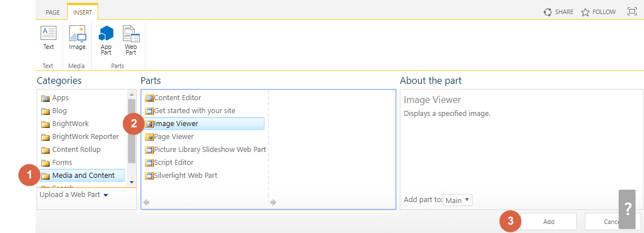Click the BrightWork Reporter folder icon
Screen dimensions: 644x233
[45, 137]
